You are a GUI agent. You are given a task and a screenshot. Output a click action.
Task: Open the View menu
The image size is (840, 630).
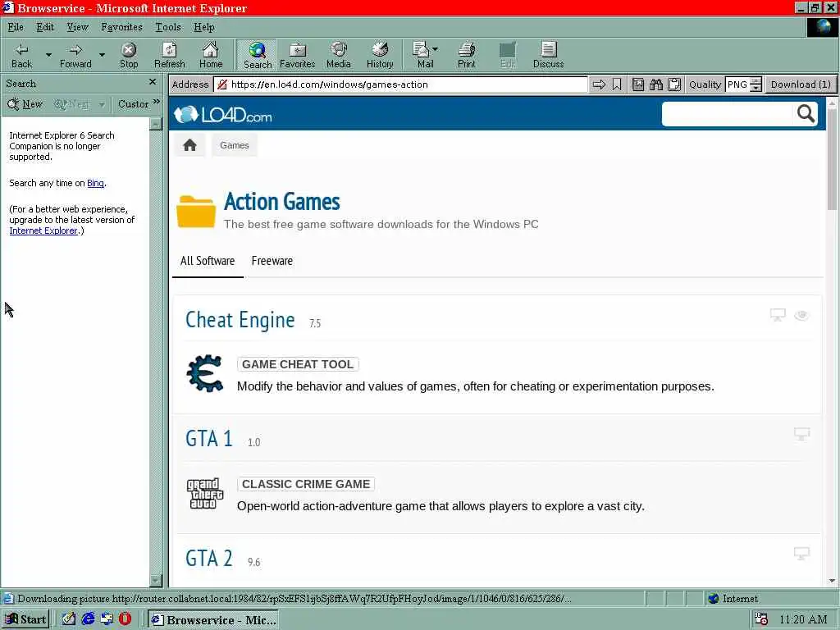click(77, 27)
